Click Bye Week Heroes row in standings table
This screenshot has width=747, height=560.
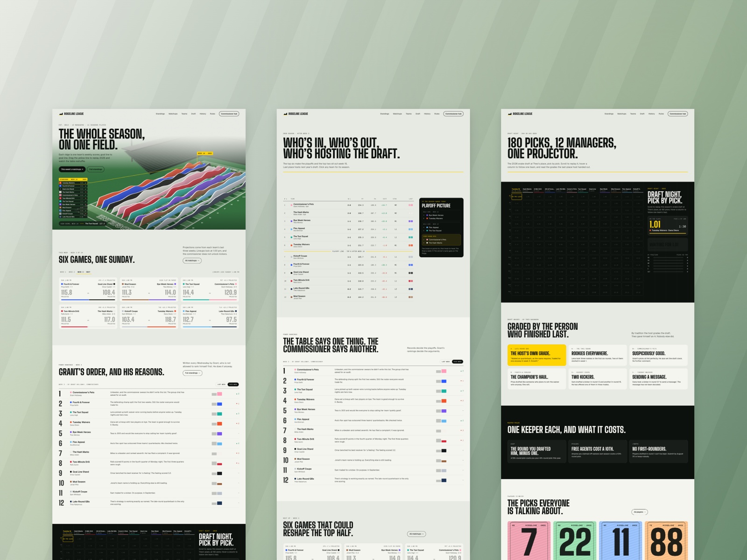[349, 221]
